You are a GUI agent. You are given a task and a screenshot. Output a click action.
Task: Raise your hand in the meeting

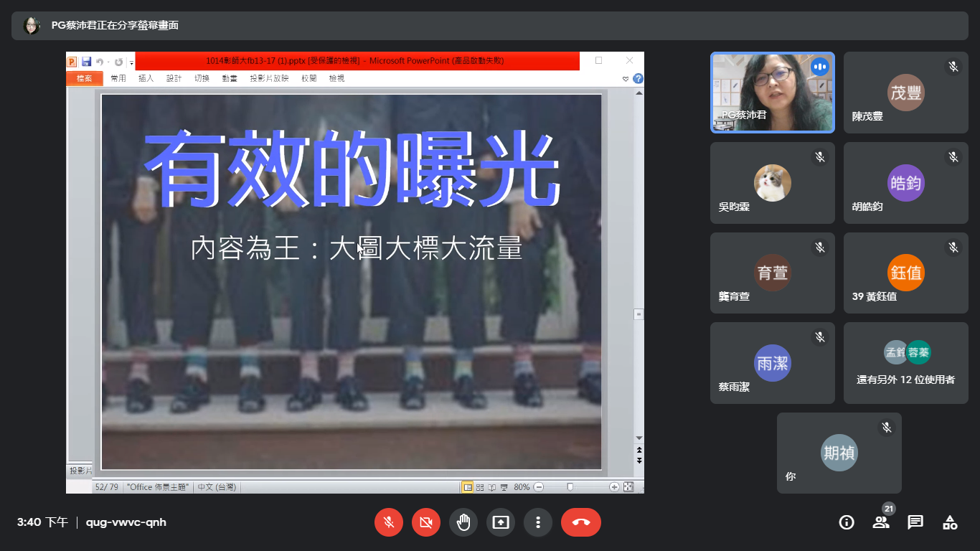(463, 522)
